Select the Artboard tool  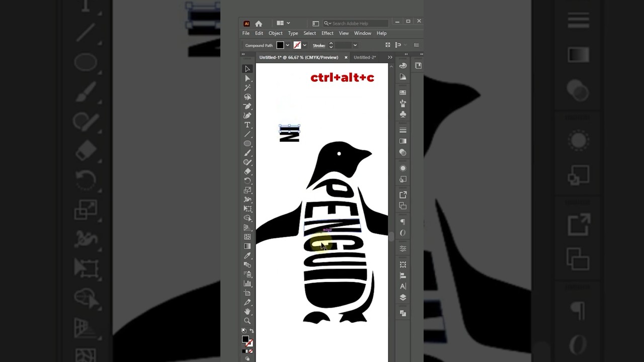point(248,293)
